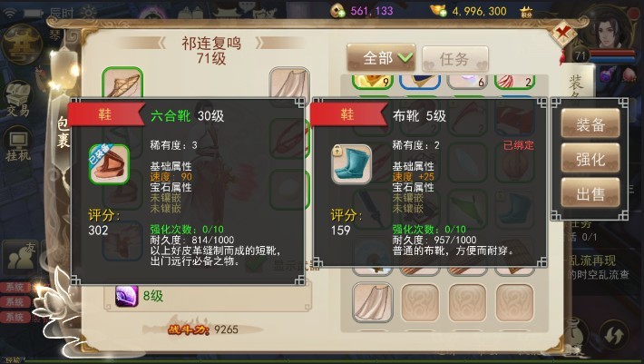Select the 包裹 side tab
Viewport: 644px width, 364px height.
click(63, 132)
